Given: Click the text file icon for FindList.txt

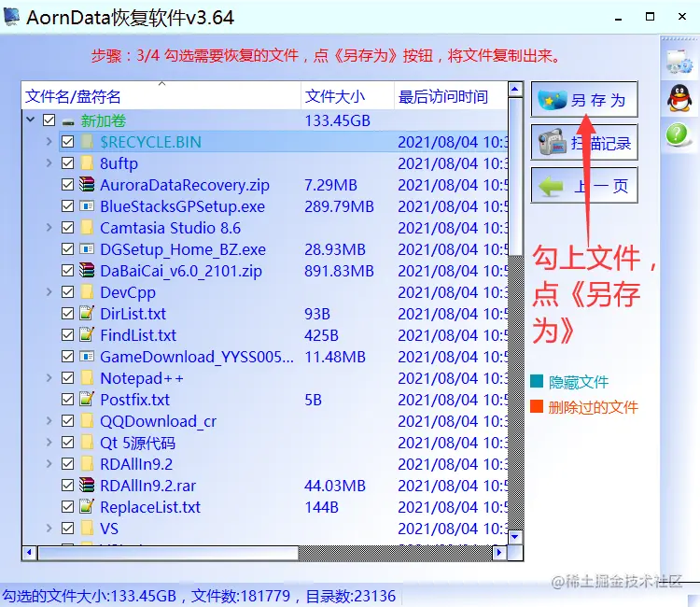Looking at the screenshot, I should click(87, 334).
